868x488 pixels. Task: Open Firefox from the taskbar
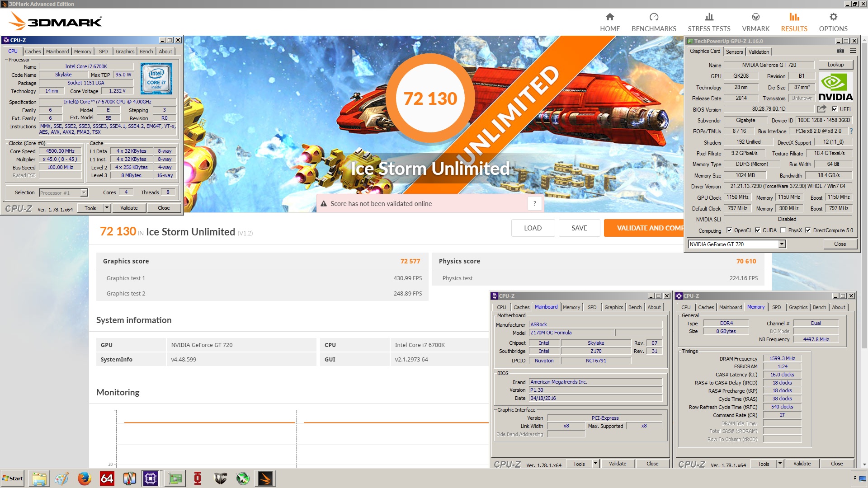[84, 479]
